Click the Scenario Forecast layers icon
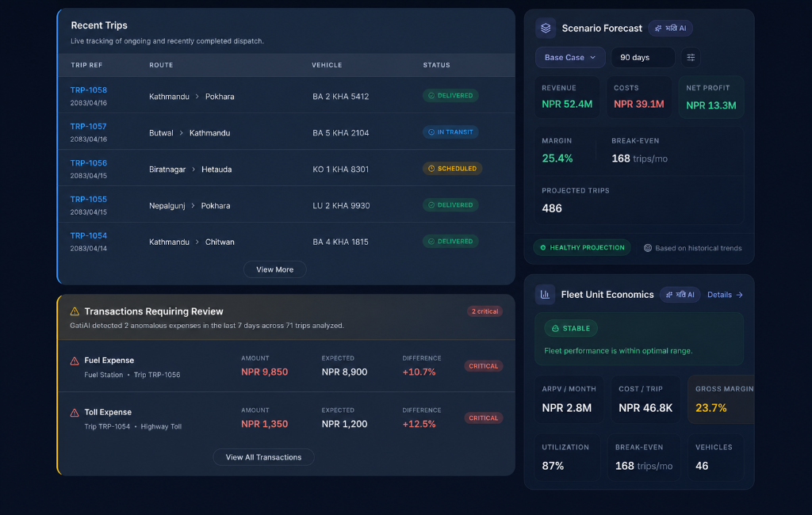The height and width of the screenshot is (515, 812). 546,28
